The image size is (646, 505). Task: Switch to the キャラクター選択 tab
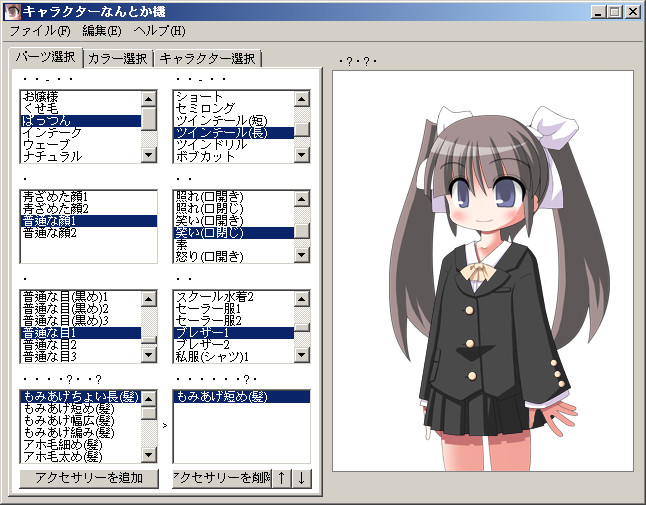point(208,59)
